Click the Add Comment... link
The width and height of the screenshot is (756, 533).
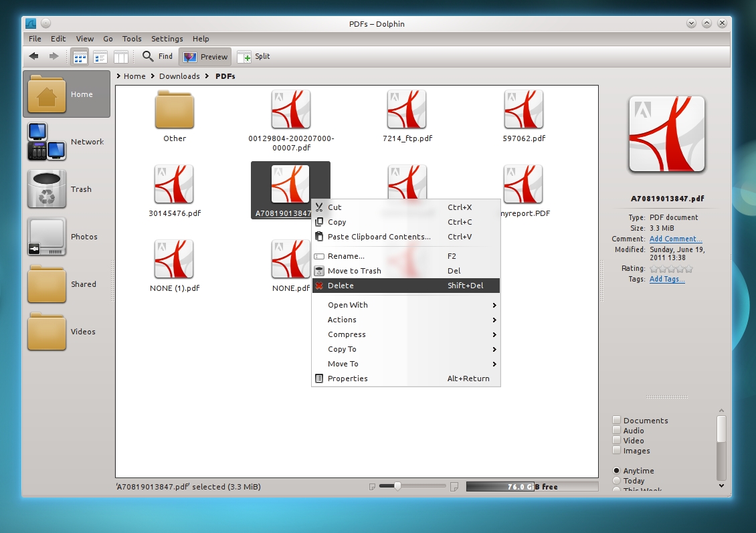[676, 239]
